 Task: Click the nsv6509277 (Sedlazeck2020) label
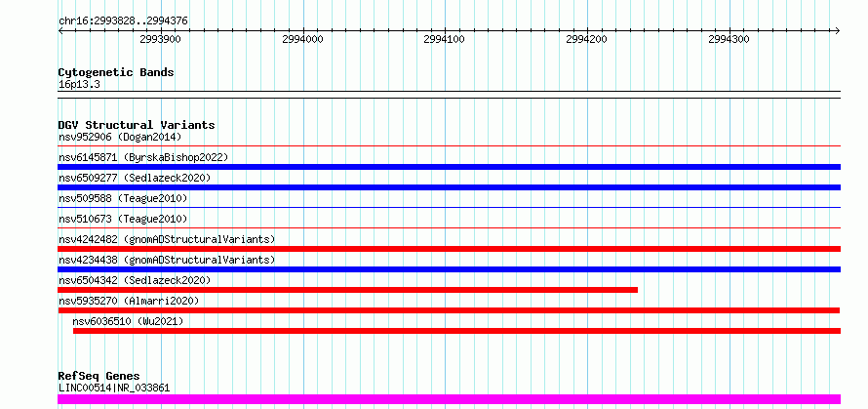click(135, 178)
